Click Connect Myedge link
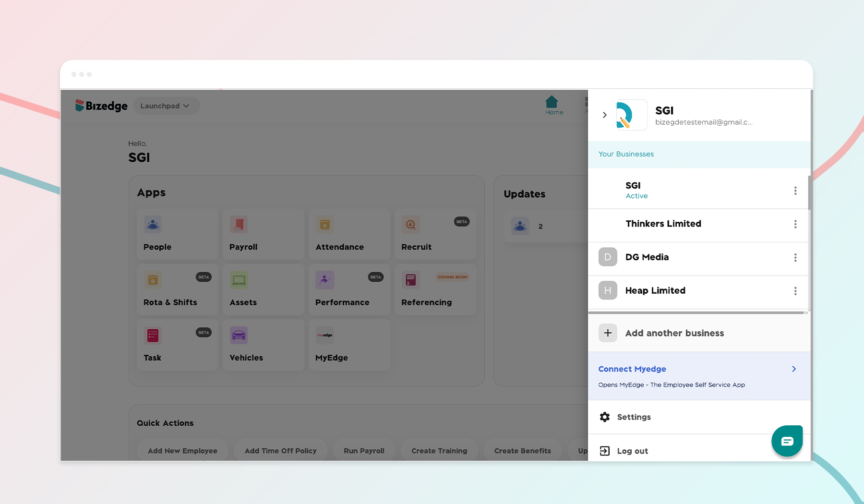Image resolution: width=864 pixels, height=504 pixels. 632,369
